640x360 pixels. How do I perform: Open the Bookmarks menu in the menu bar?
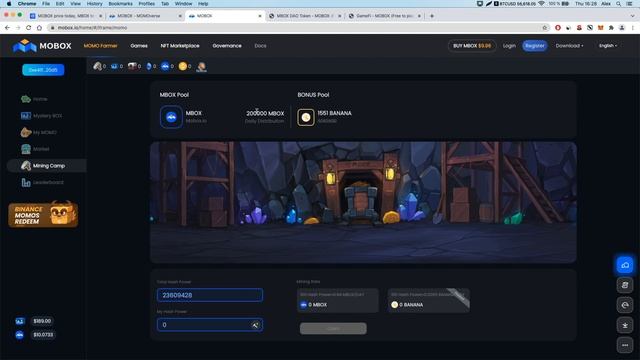120,4
